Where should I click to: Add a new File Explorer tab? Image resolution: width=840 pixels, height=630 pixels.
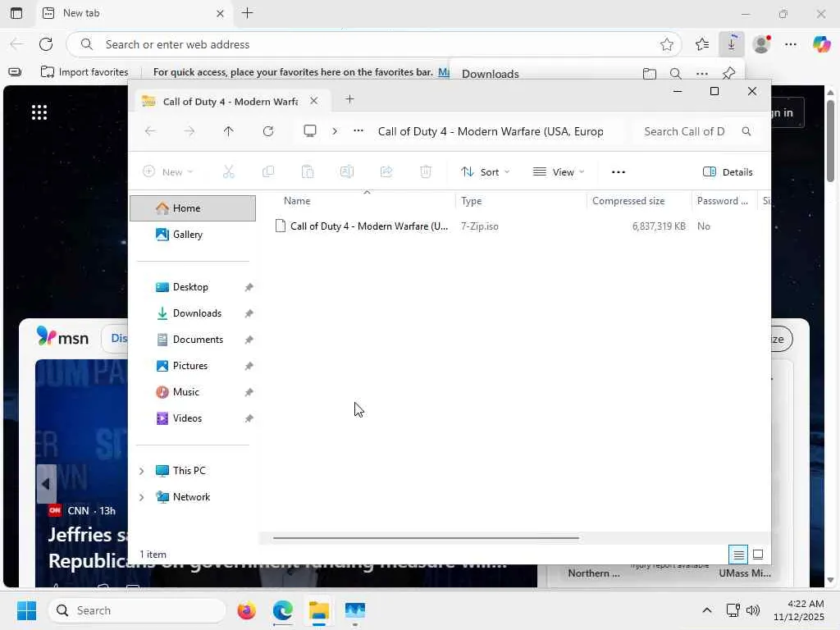[349, 99]
